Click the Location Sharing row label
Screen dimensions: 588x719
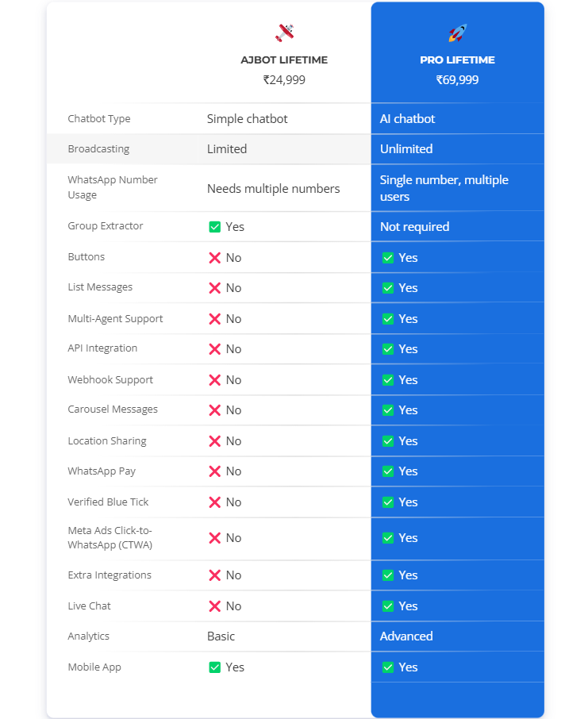tap(107, 441)
